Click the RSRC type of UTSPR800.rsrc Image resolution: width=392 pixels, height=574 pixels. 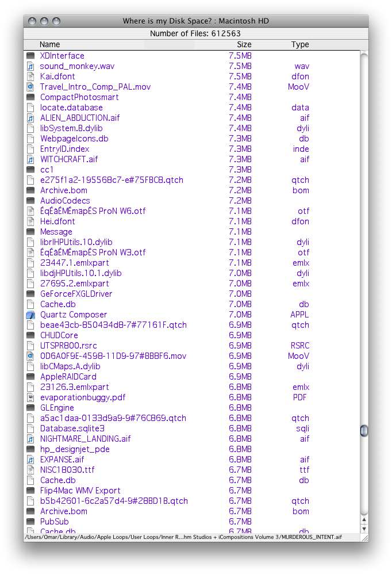[x=300, y=346]
